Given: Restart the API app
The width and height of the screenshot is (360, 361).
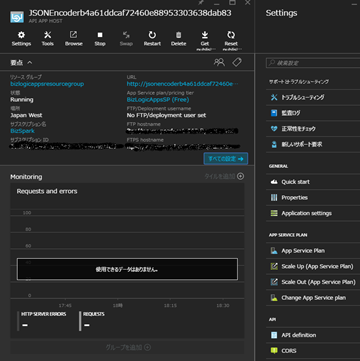Looking at the screenshot, I should [x=152, y=38].
